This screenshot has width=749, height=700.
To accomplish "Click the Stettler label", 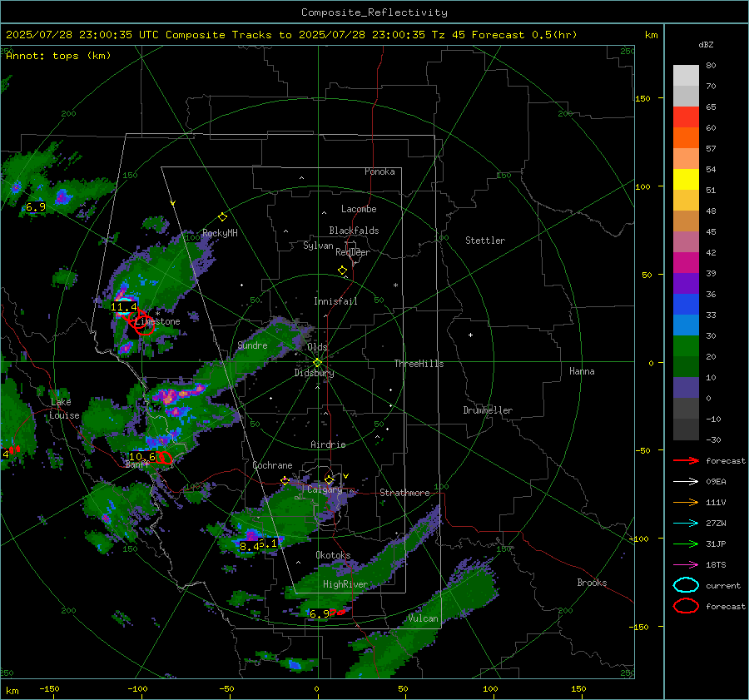I will (485, 241).
